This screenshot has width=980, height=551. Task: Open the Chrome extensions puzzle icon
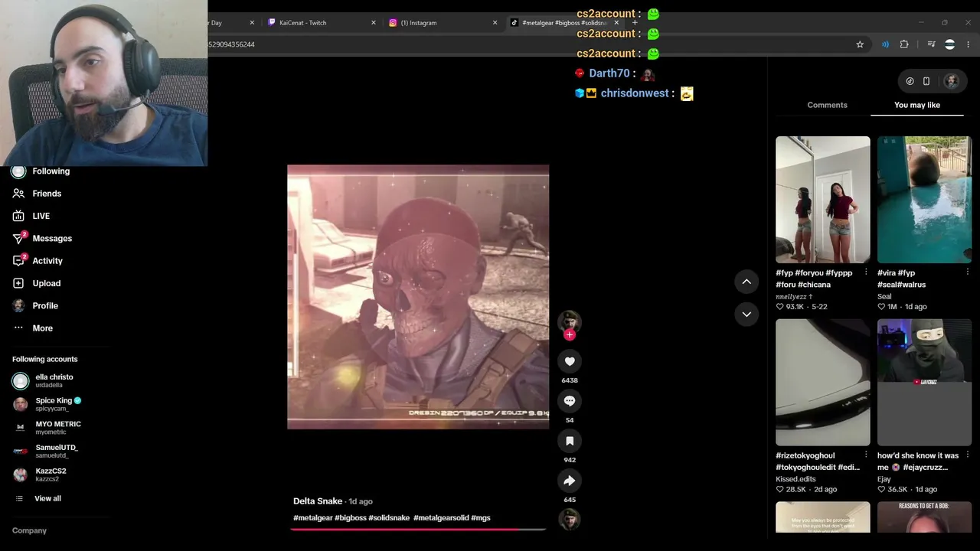coord(904,44)
